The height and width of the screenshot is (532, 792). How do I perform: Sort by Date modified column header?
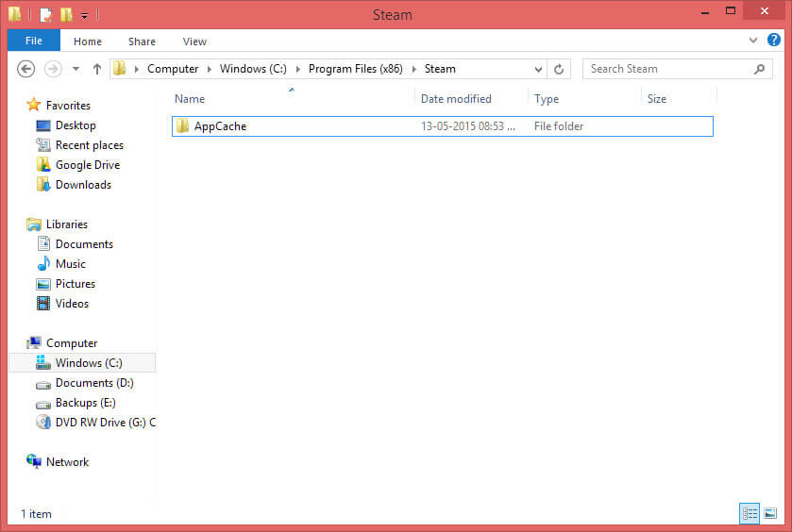tap(456, 99)
